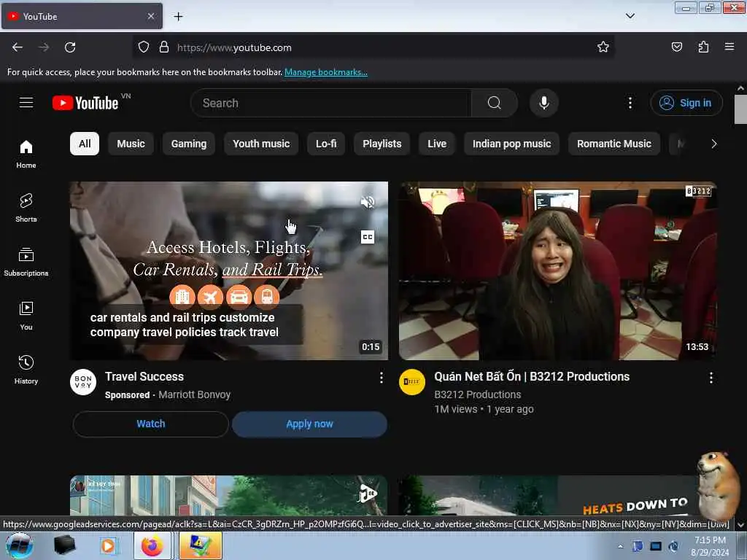This screenshot has width=747, height=560.
Task: View site security padlock info
Action: pyautogui.click(x=164, y=47)
